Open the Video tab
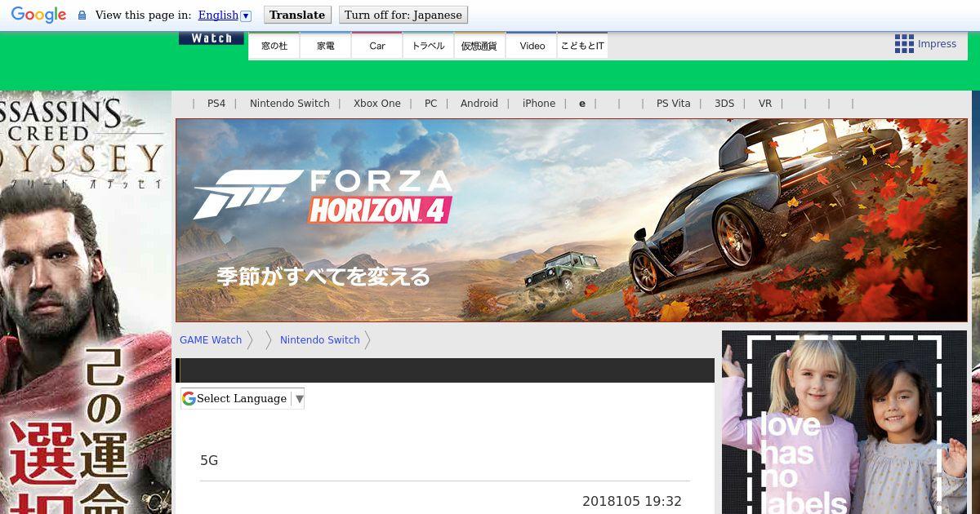The image size is (980, 514). point(532,46)
